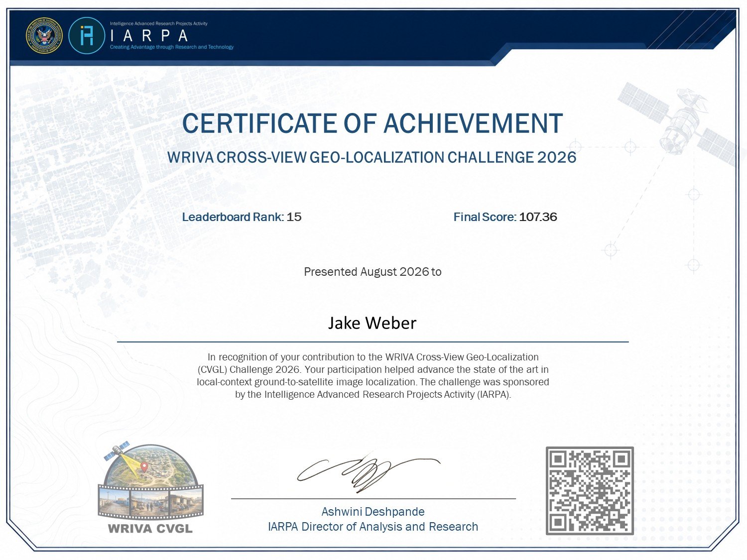Click the IARPA Director of Analysis and Research title
747x560 pixels.
coord(373,527)
